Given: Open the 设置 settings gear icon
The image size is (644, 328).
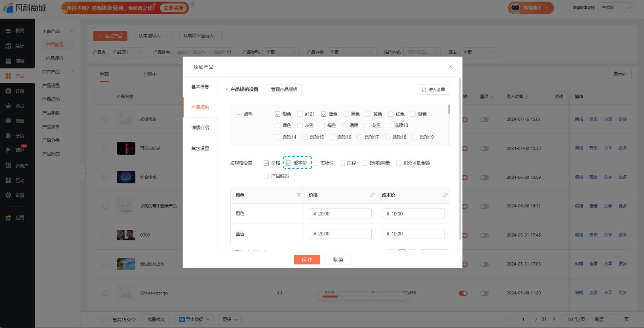Looking at the screenshot, I should click(8, 195).
